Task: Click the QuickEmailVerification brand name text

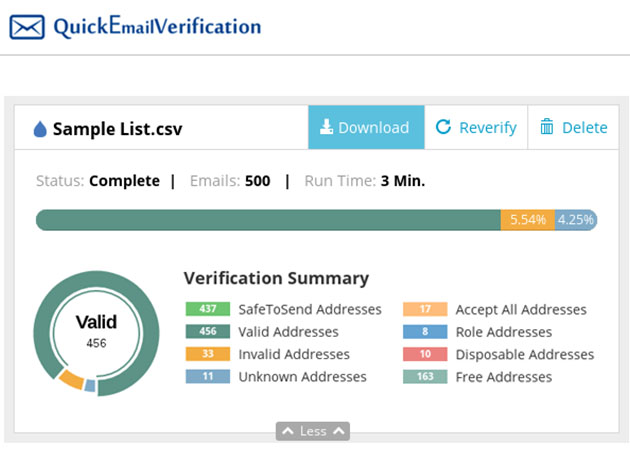Action: pyautogui.click(x=158, y=27)
